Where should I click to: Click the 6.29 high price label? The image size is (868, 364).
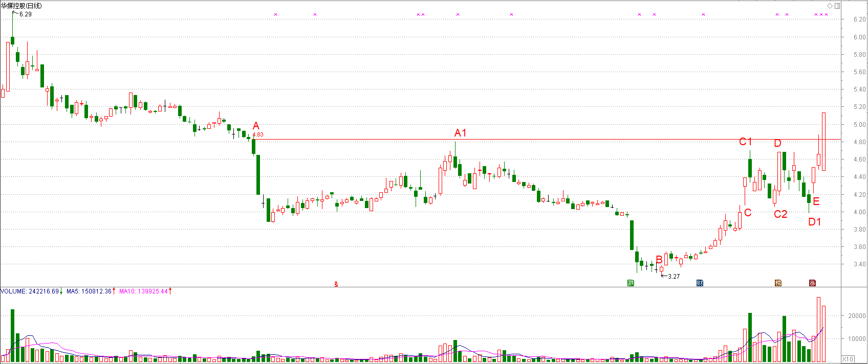[26, 14]
